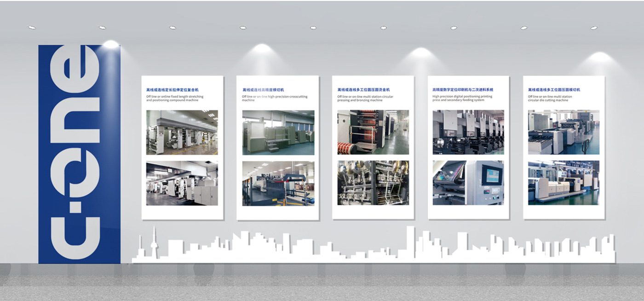The height and width of the screenshot is (301, 644).
Task: Click text 'fixed length stretching and positioning compound machine'
Action: pos(175,98)
